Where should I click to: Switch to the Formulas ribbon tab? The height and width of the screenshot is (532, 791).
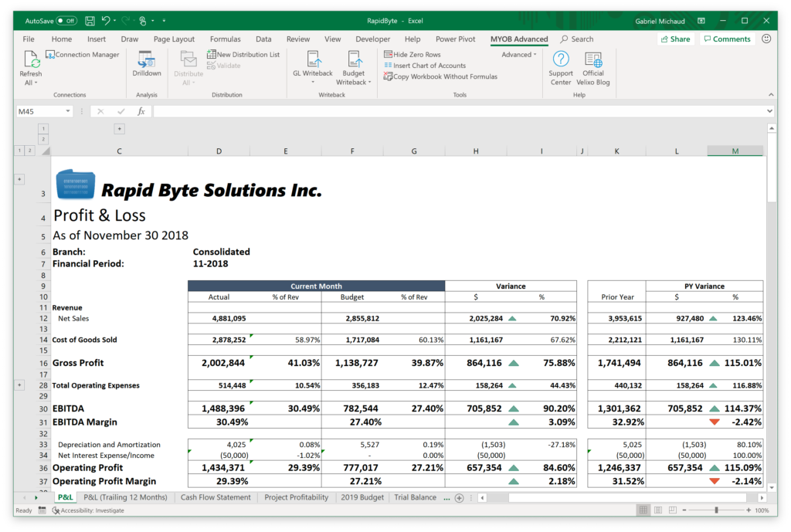click(225, 39)
